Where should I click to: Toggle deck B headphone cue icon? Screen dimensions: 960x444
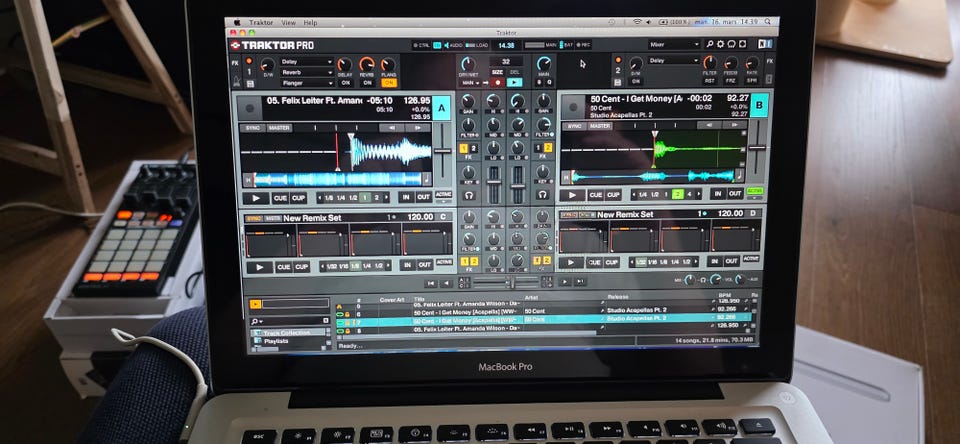(542, 195)
